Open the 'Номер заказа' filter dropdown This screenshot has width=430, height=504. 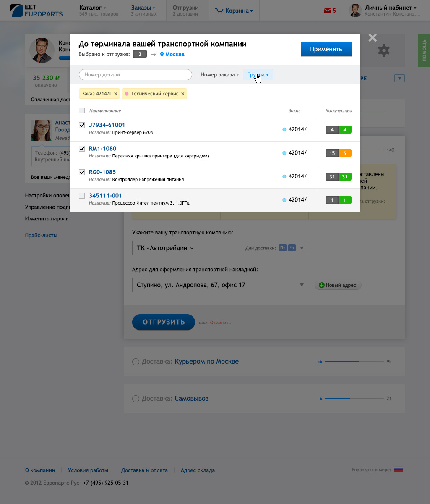pos(219,75)
